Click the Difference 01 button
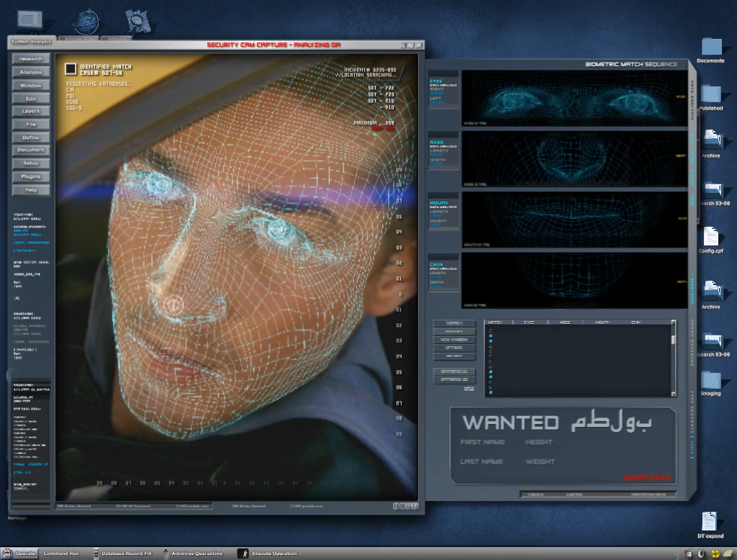 click(453, 371)
